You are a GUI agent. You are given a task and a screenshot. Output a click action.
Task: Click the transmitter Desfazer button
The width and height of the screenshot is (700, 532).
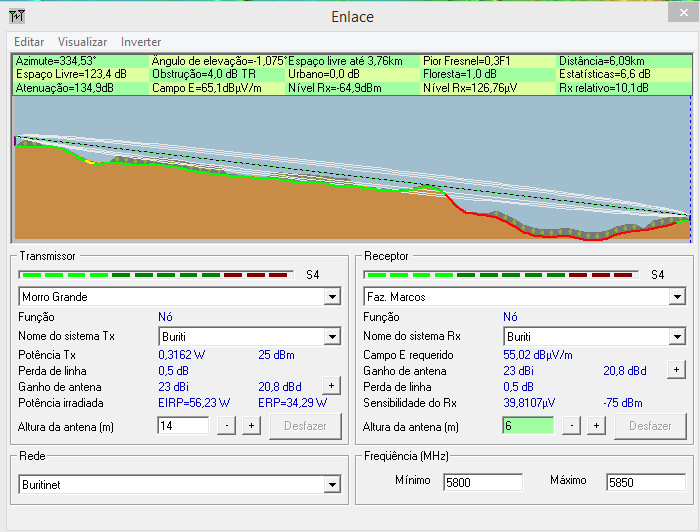(305, 426)
